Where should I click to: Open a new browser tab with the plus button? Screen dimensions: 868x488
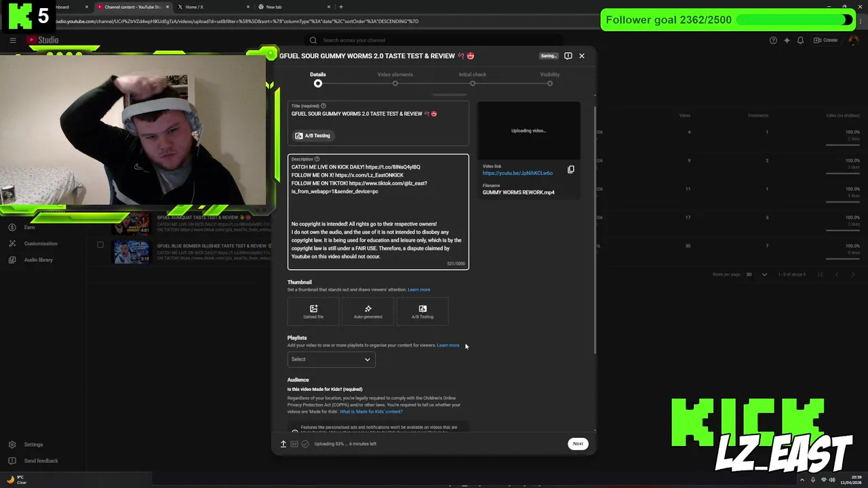point(341,7)
